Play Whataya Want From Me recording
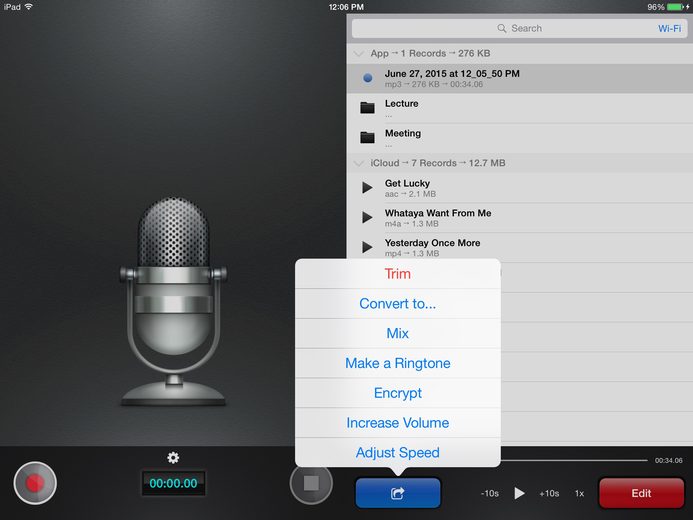Screen dimensions: 693x520 click(367, 217)
